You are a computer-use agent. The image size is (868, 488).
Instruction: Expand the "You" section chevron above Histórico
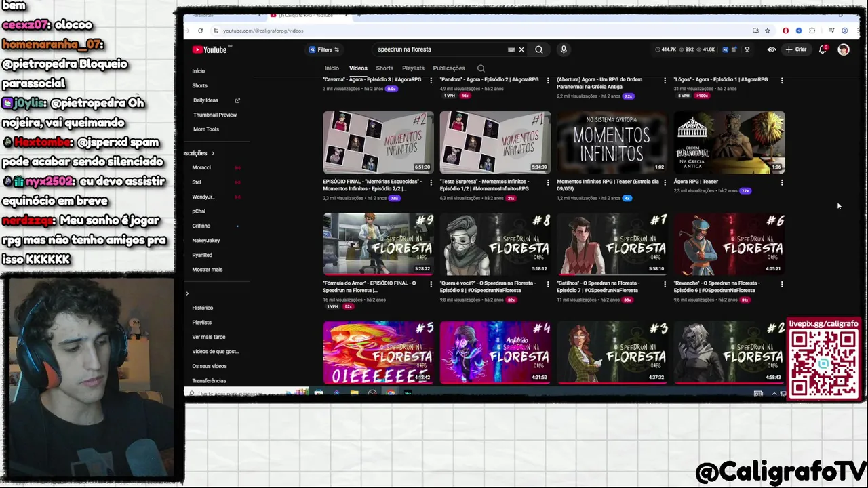click(x=187, y=293)
